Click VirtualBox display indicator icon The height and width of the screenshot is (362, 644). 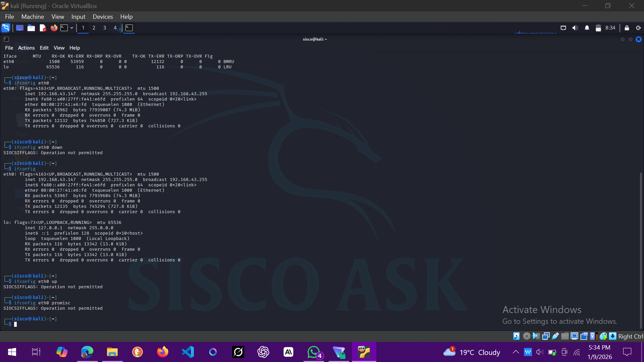click(x=574, y=336)
